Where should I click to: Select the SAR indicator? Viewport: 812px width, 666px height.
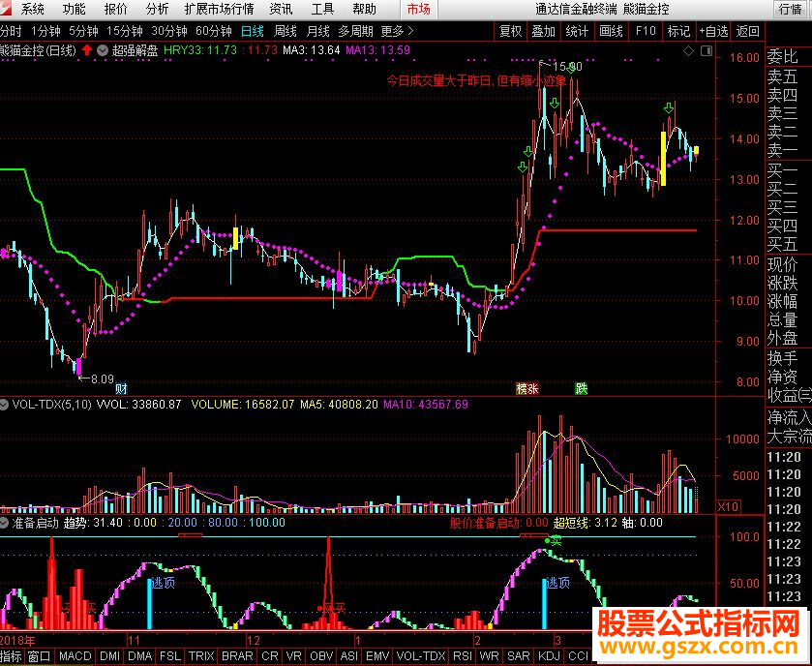(x=519, y=656)
